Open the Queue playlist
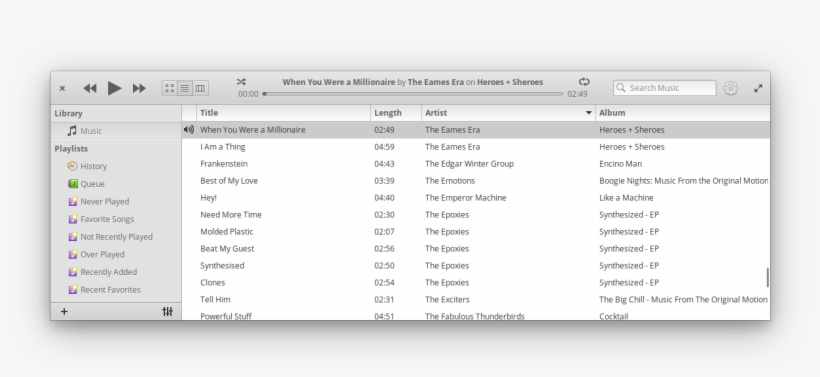This screenshot has width=820, height=377. coord(116,184)
